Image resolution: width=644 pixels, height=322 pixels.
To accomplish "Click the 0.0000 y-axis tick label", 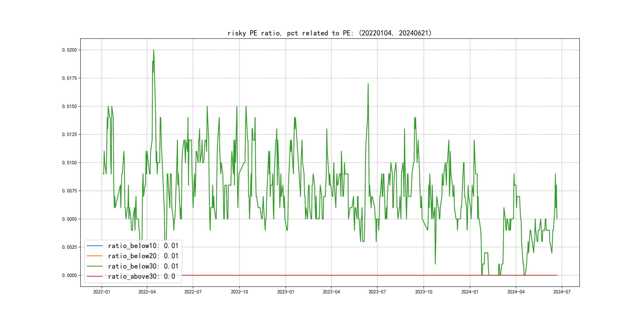I will [x=70, y=275].
